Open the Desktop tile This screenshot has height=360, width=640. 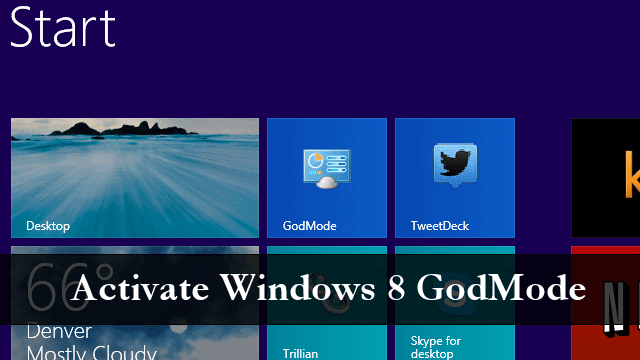tap(135, 178)
